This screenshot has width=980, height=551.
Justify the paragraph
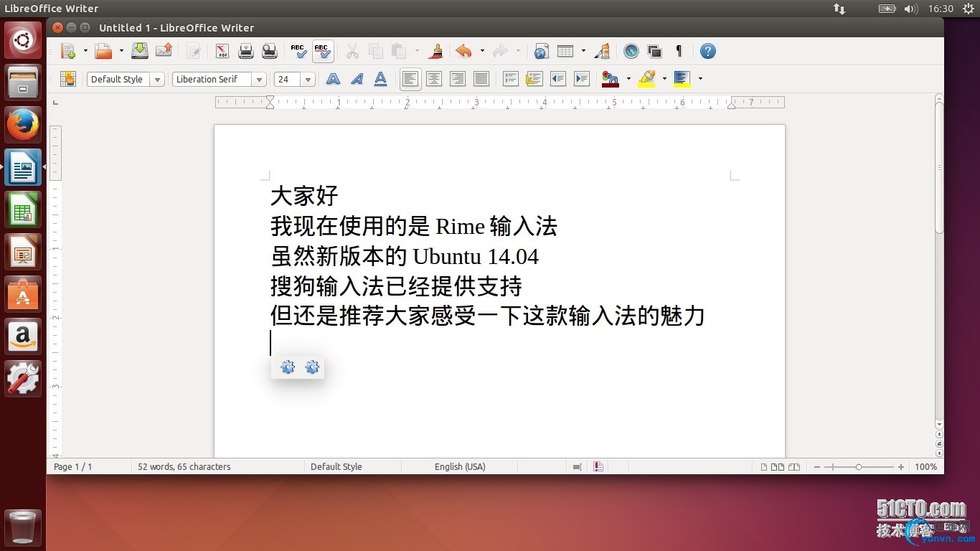click(481, 79)
